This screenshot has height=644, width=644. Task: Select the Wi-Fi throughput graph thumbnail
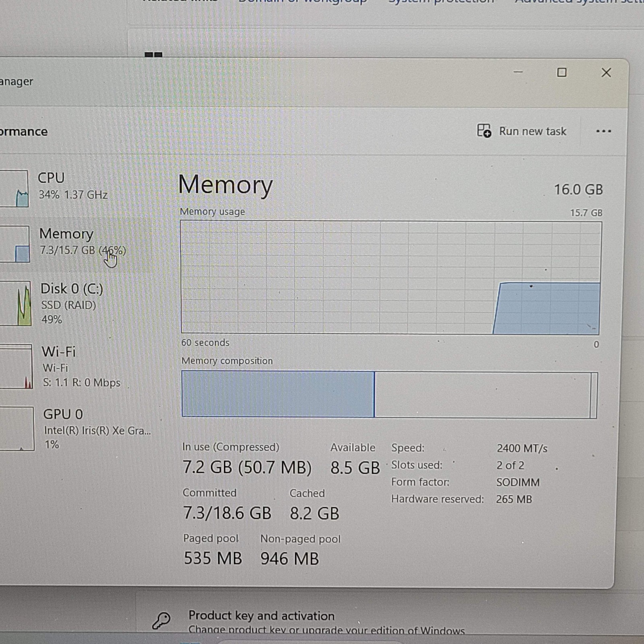[x=16, y=367]
